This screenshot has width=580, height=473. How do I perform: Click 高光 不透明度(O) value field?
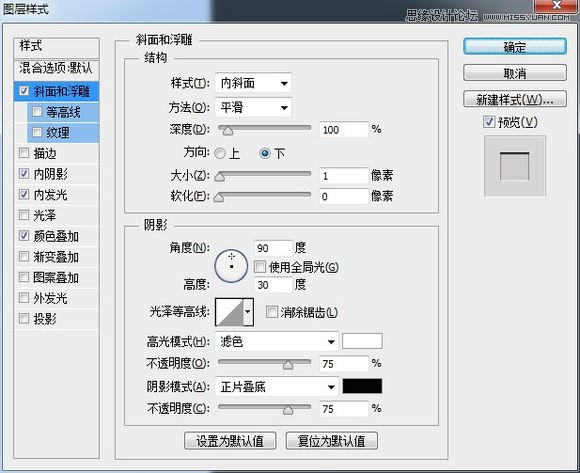344,364
